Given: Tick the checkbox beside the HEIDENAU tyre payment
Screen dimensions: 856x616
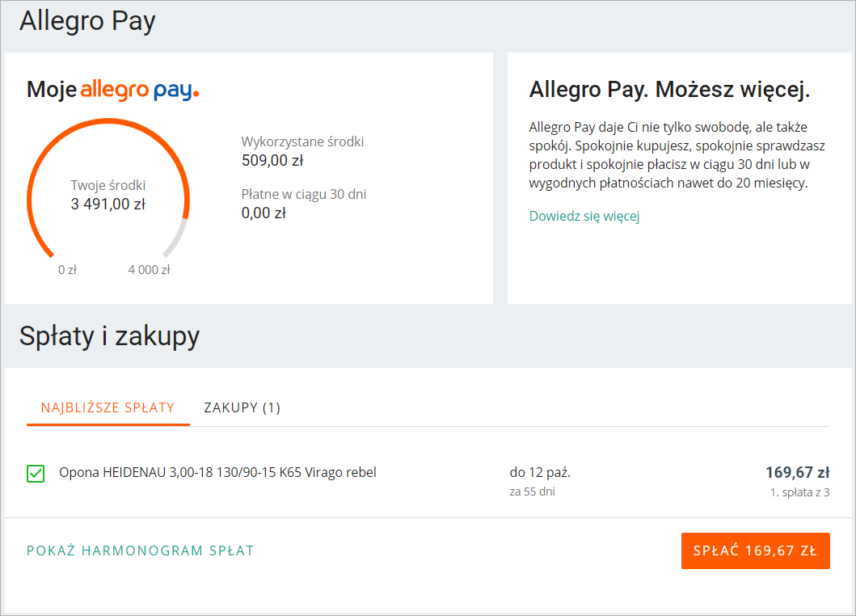Looking at the screenshot, I should point(36,474).
